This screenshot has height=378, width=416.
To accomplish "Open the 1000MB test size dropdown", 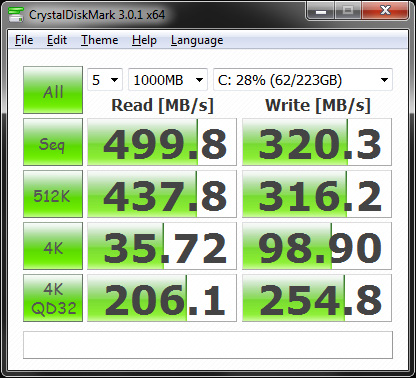I will (x=168, y=80).
